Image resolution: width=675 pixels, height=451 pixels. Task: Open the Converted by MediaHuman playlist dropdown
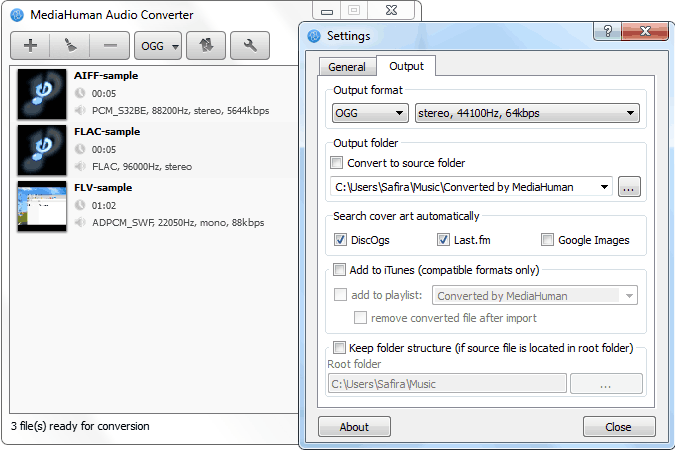pyautogui.click(x=535, y=296)
